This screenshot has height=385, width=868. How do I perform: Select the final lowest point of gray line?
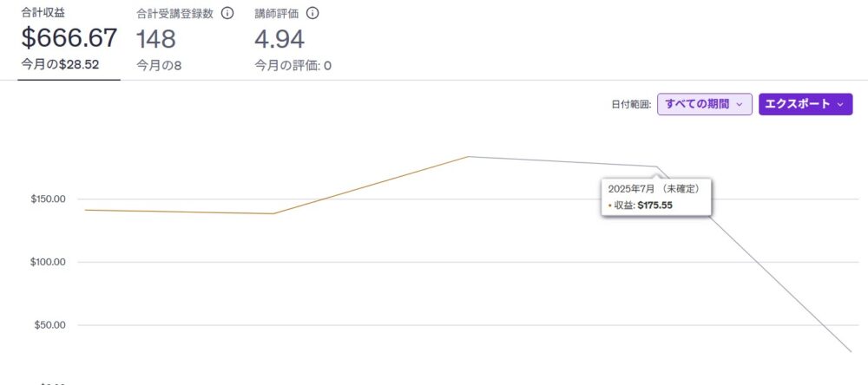point(851,351)
